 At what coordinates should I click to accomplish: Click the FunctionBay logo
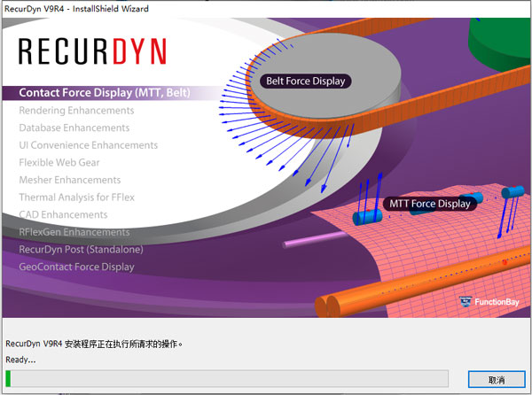489,301
